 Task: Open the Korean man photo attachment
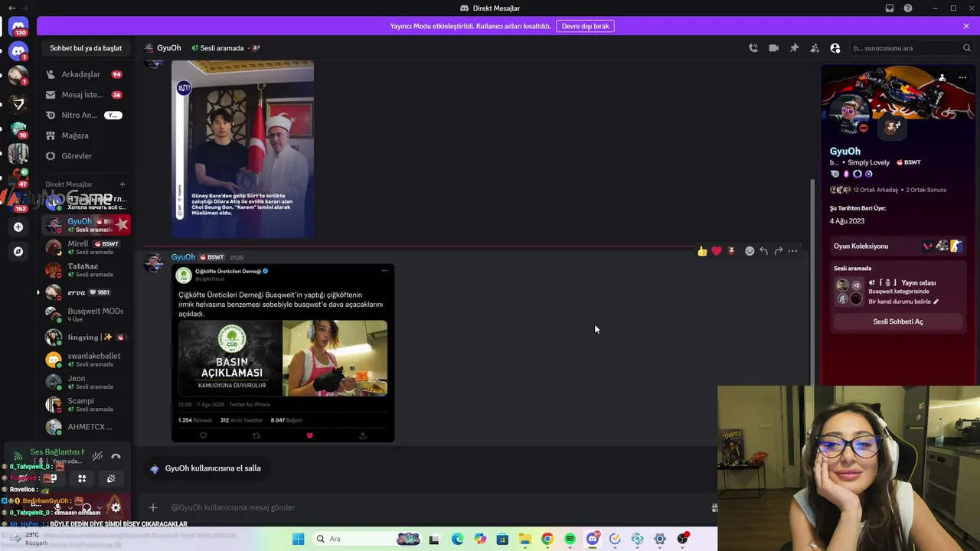tap(243, 149)
